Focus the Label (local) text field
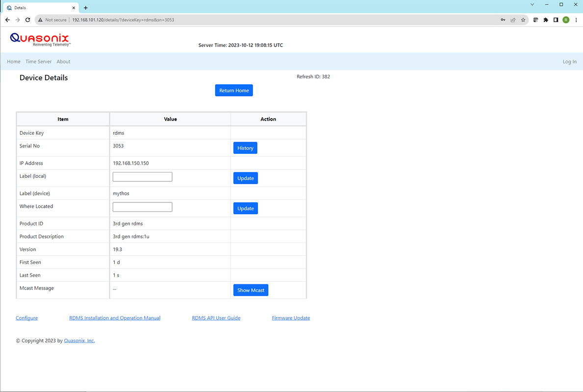This screenshot has height=392, width=583. click(x=142, y=177)
